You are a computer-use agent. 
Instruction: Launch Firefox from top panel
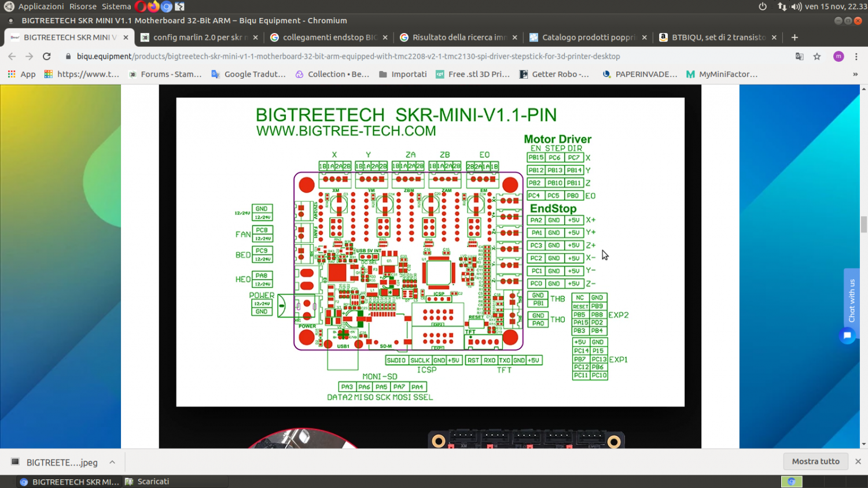[153, 6]
